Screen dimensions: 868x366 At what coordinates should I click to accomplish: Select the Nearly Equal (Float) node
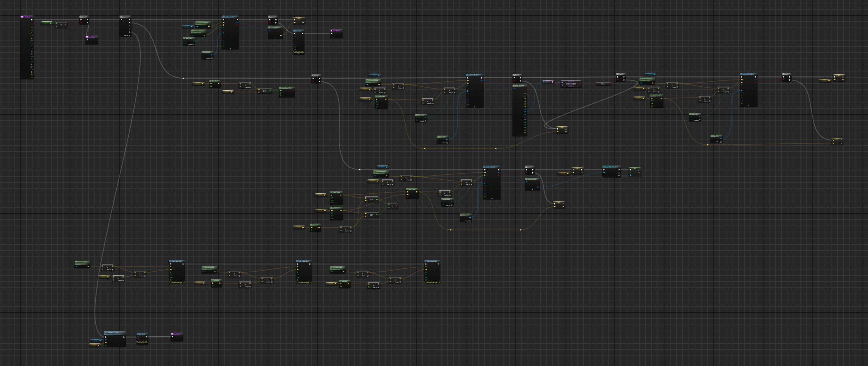[287, 92]
